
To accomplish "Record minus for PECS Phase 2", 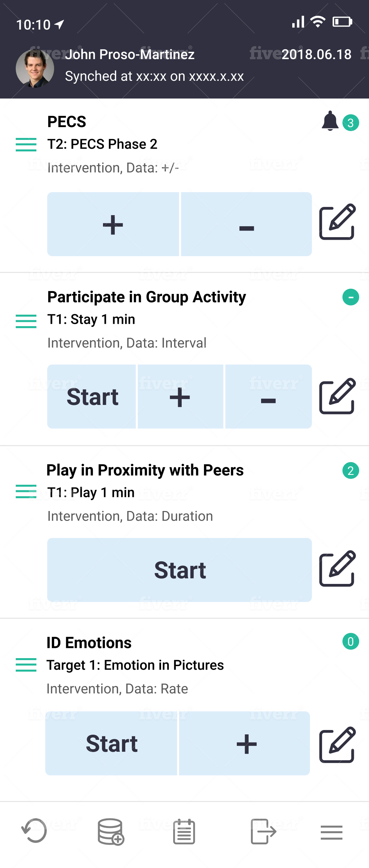I will 246,224.
